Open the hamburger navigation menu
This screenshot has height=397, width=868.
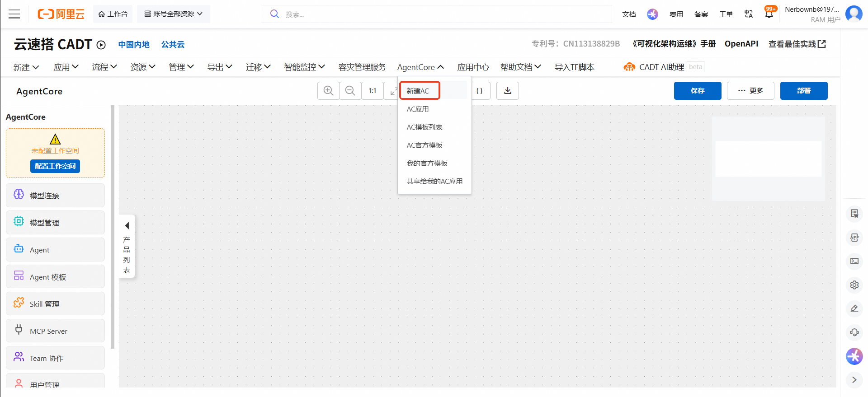14,14
